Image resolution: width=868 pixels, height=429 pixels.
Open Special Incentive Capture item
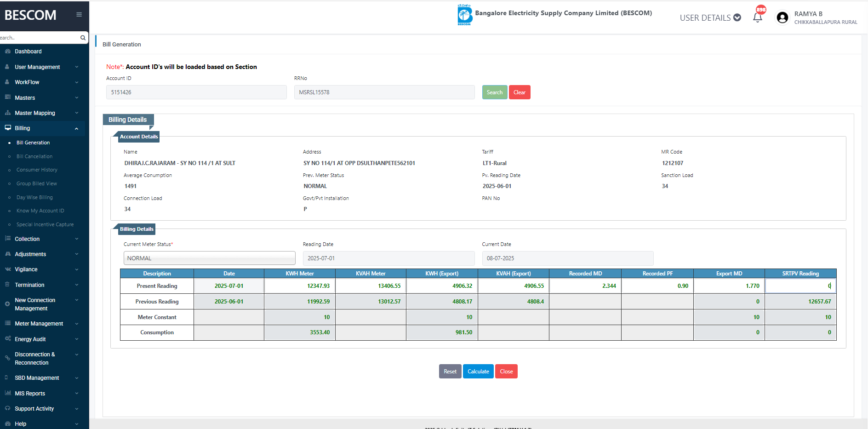click(45, 224)
